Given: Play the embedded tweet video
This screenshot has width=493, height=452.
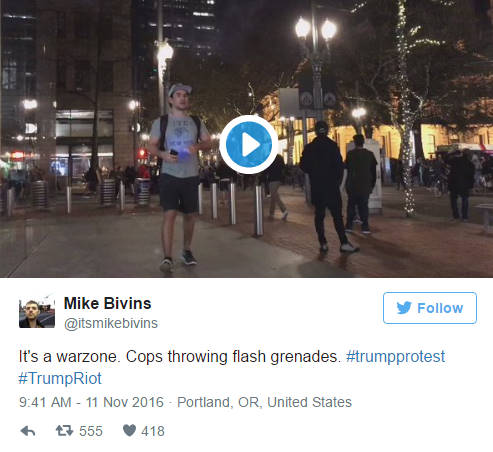Looking at the screenshot, I should (x=248, y=144).
